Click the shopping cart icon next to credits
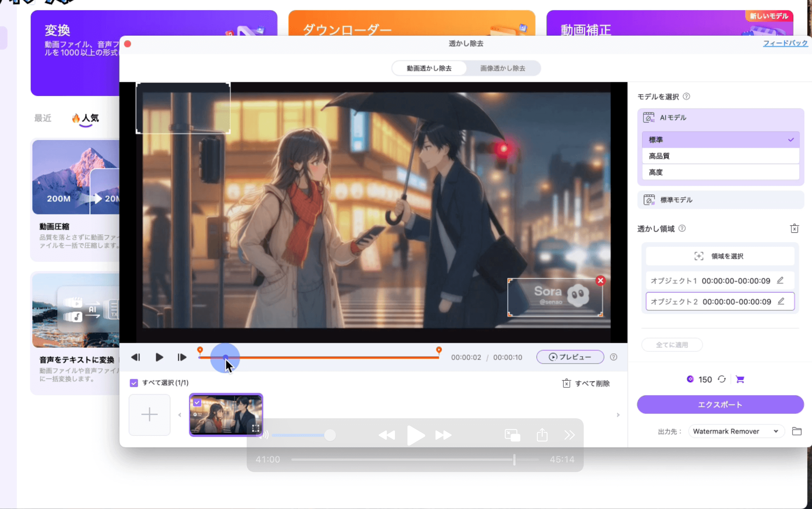The height and width of the screenshot is (509, 812). pyautogui.click(x=740, y=379)
